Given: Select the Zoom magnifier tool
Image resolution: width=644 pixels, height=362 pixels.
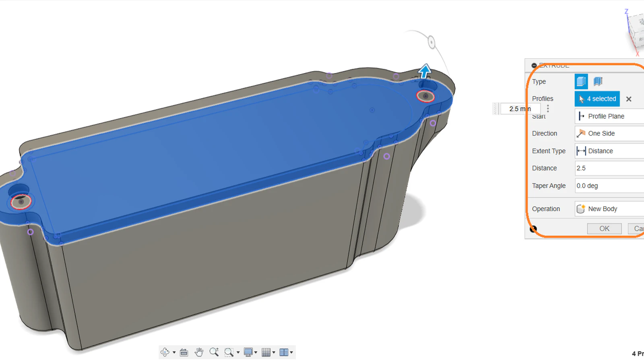Looking at the screenshot, I should tap(214, 352).
